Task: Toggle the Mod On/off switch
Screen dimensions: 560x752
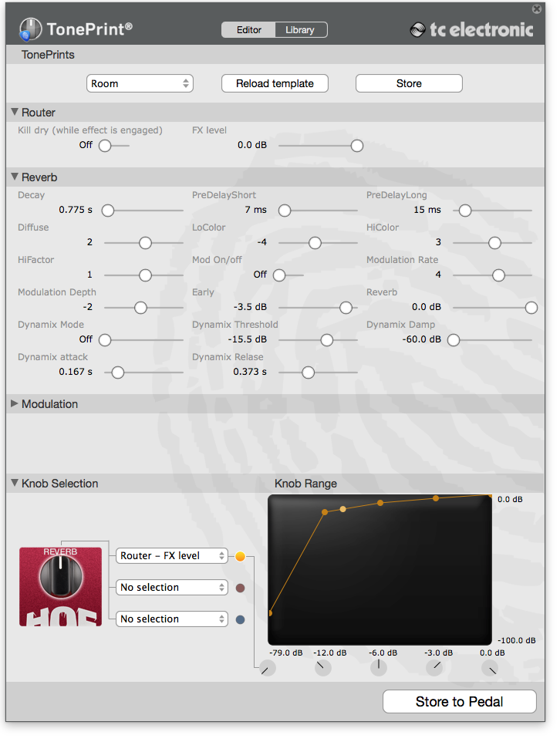Action: 279,275
